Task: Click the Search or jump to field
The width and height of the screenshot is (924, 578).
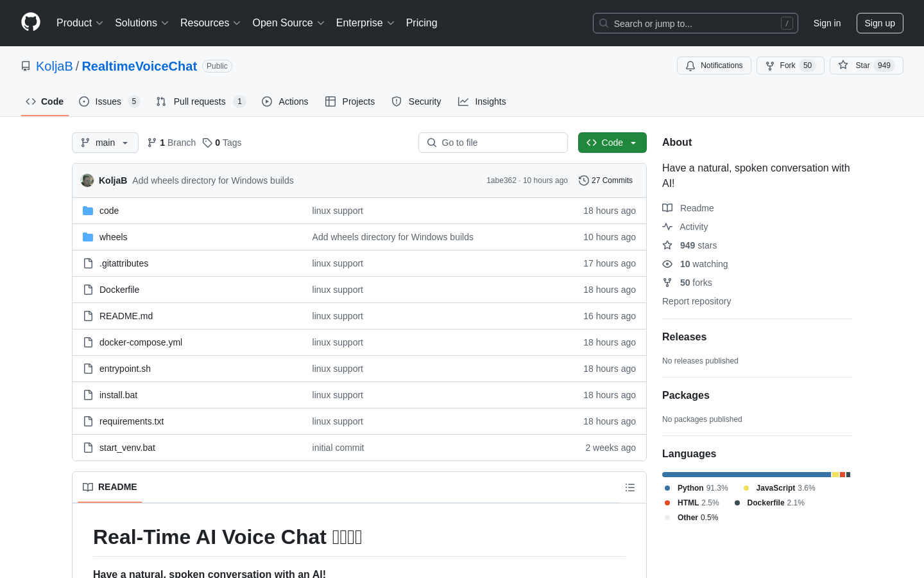Action: coord(696,23)
